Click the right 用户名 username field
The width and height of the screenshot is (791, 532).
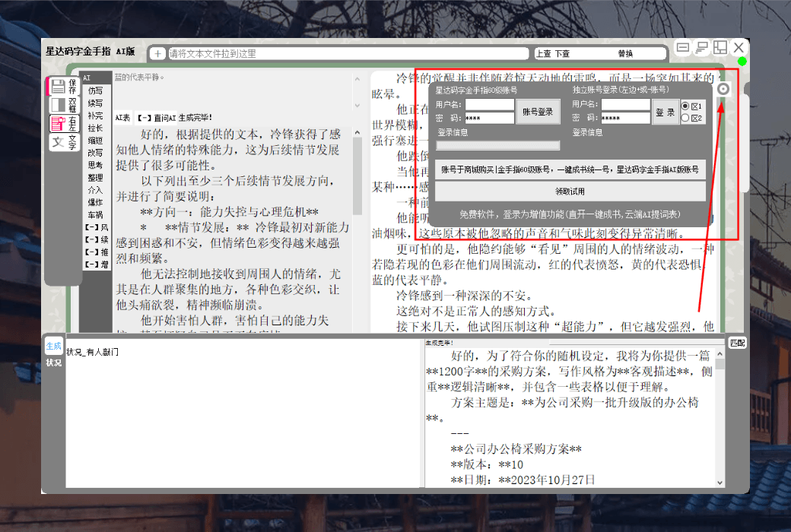[625, 104]
